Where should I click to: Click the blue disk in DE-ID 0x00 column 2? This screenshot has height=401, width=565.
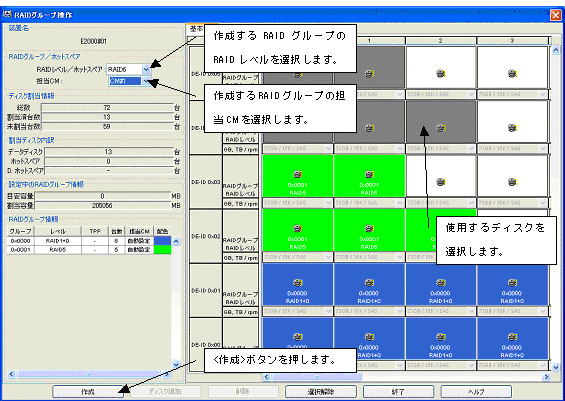[441, 339]
